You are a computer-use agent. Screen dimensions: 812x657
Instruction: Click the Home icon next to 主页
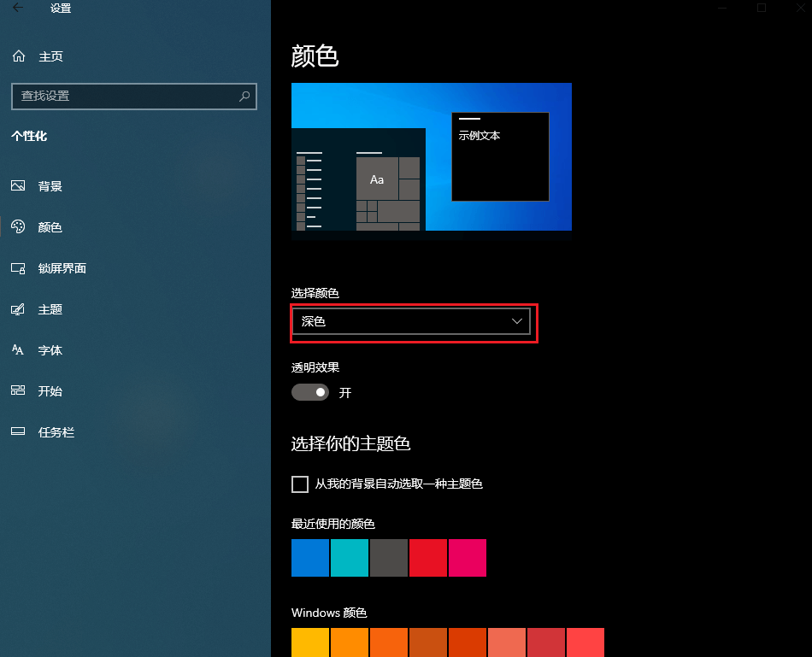18,56
